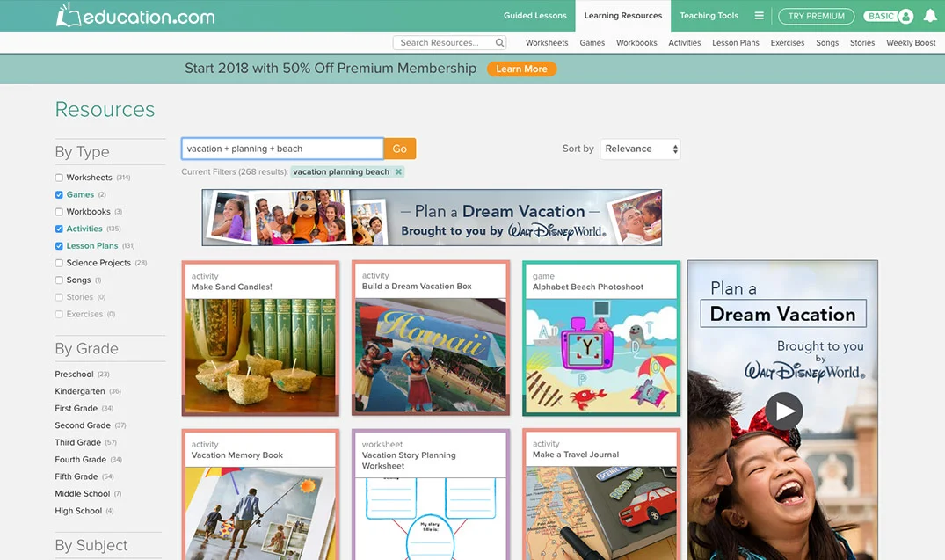Click the horizontal Disney Dream Vacation banner
The height and width of the screenshot is (560, 945).
[x=432, y=218]
